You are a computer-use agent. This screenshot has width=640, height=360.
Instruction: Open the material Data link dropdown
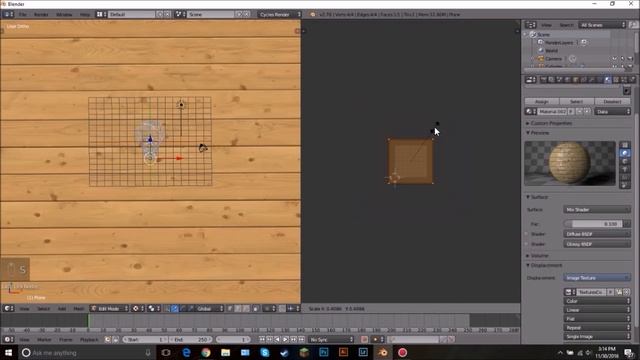click(x=613, y=111)
